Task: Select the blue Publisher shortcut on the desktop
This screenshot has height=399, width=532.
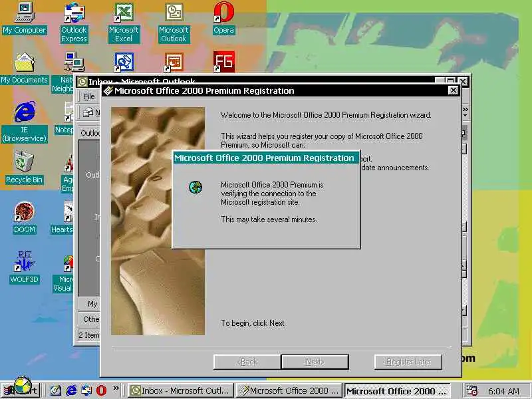Action: [124, 62]
